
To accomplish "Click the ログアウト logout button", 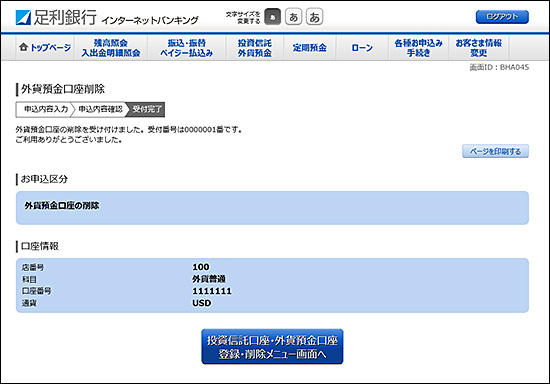I will 502,17.
